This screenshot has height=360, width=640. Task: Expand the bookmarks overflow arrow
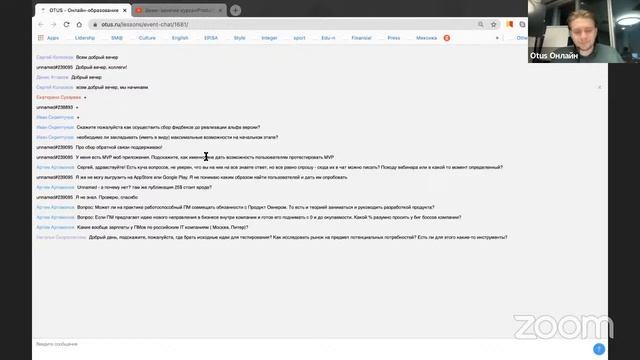coord(497,38)
